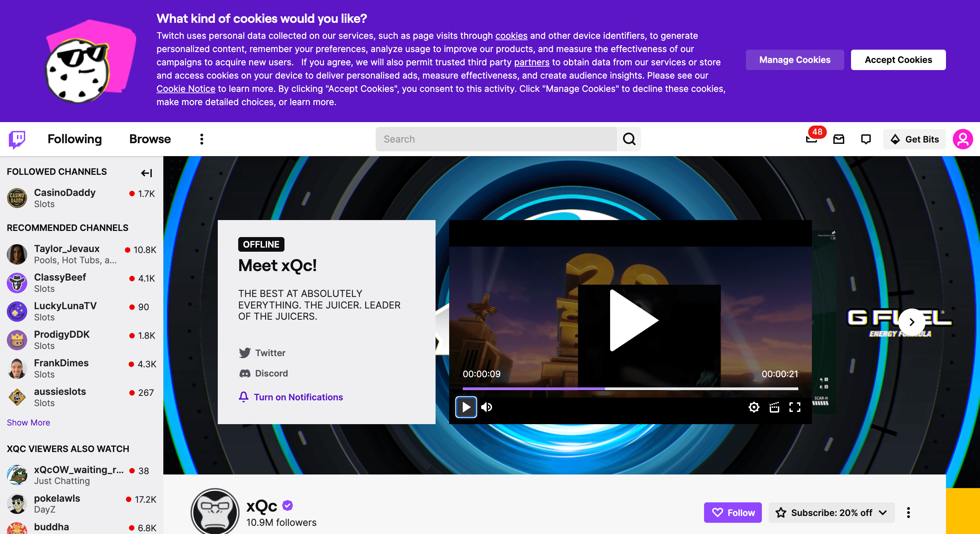Viewport: 980px width, 534px height.
Task: Open the user profile avatar menu
Action: [963, 139]
